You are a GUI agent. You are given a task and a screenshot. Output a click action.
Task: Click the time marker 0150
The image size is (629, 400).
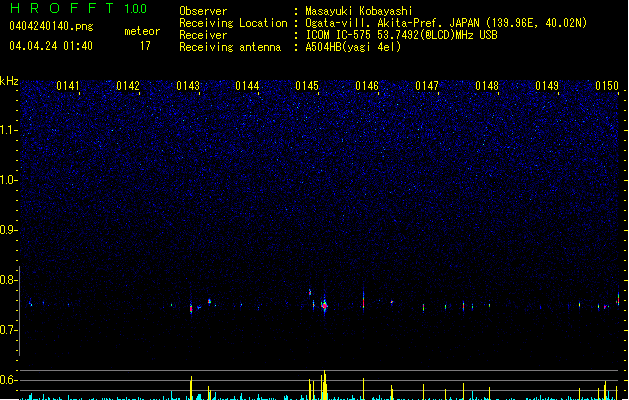(607, 86)
